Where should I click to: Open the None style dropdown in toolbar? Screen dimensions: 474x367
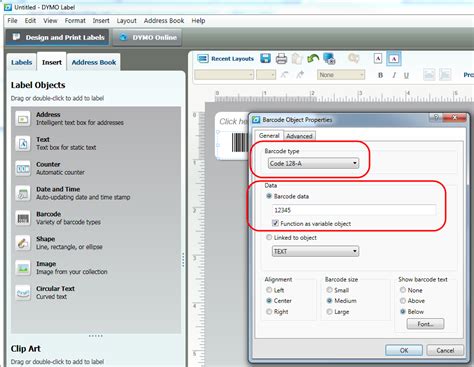[341, 75]
